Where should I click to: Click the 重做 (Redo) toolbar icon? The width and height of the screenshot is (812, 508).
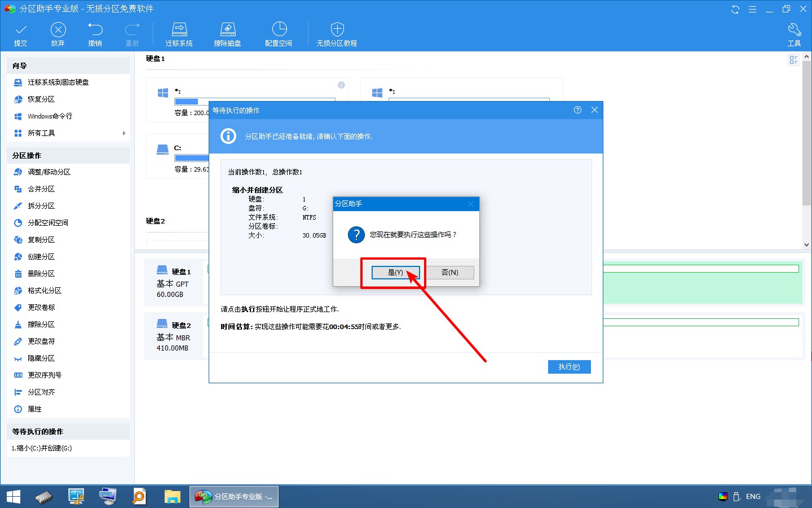[132, 34]
